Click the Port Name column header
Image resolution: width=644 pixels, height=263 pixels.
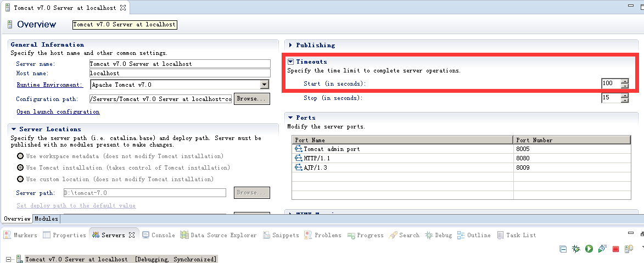pos(402,140)
